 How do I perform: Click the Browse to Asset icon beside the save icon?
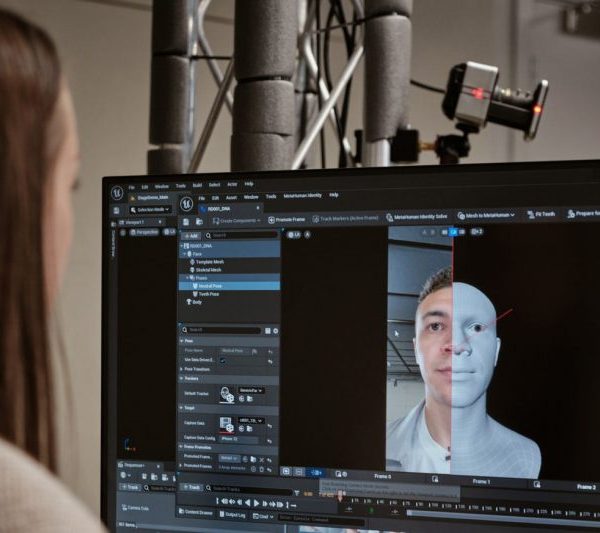pyautogui.click(x=199, y=222)
